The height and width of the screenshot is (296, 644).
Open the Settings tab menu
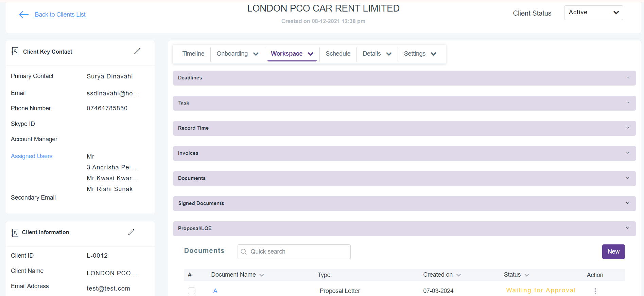click(420, 54)
